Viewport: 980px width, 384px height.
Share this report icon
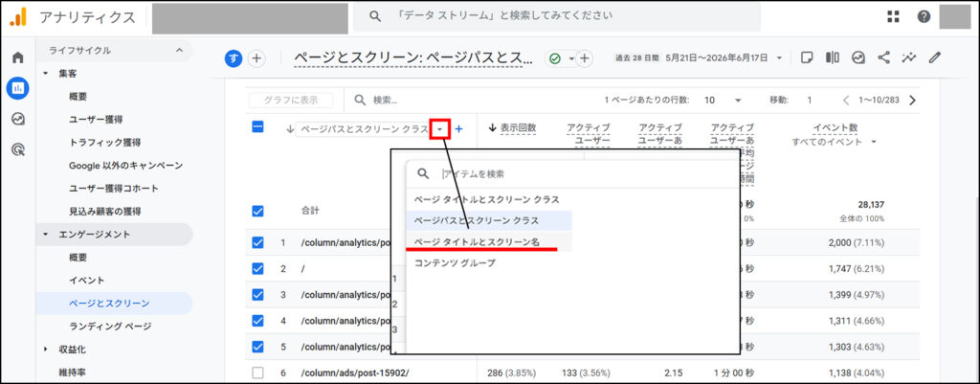coord(883,57)
